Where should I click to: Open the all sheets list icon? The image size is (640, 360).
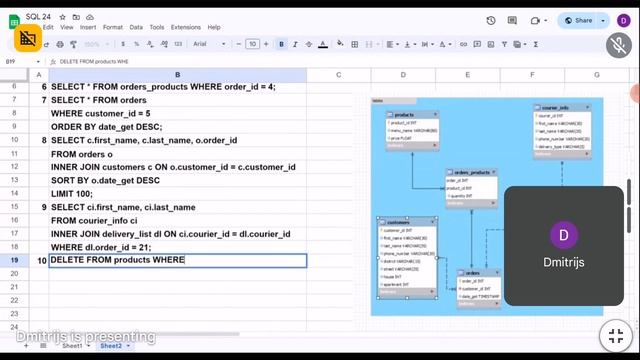click(43, 346)
